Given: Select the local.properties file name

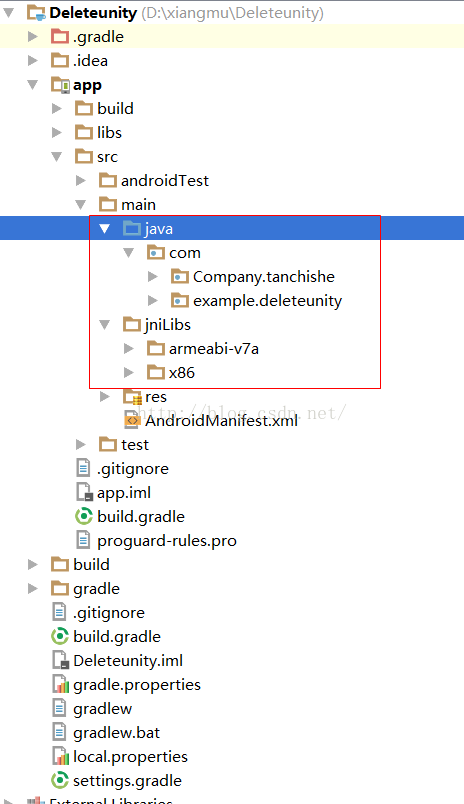Looking at the screenshot, I should [x=130, y=757].
